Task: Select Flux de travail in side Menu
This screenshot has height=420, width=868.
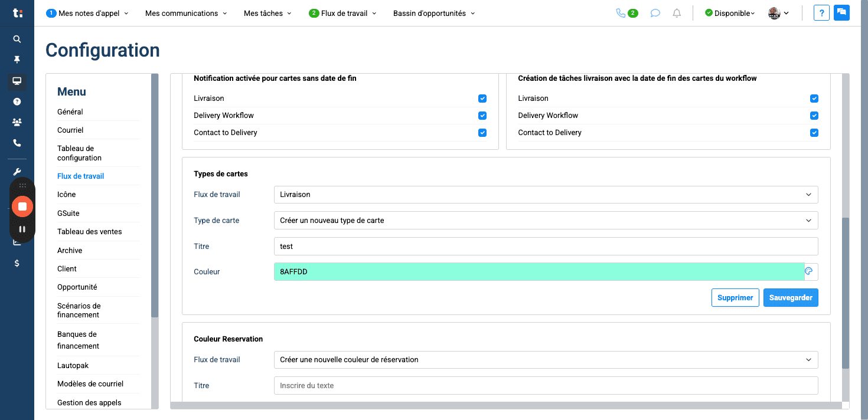Action: tap(81, 176)
